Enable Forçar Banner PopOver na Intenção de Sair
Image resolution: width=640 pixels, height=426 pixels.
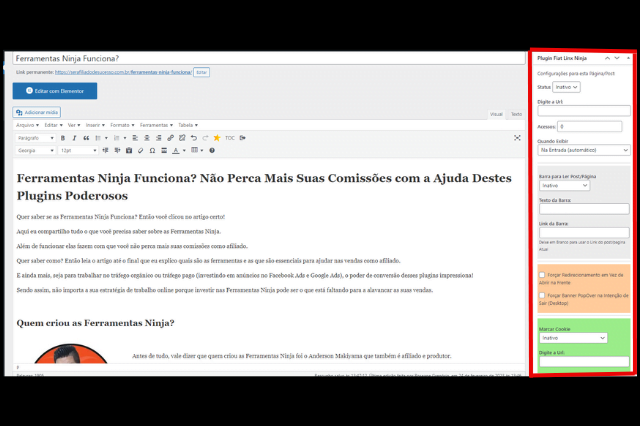click(x=542, y=295)
